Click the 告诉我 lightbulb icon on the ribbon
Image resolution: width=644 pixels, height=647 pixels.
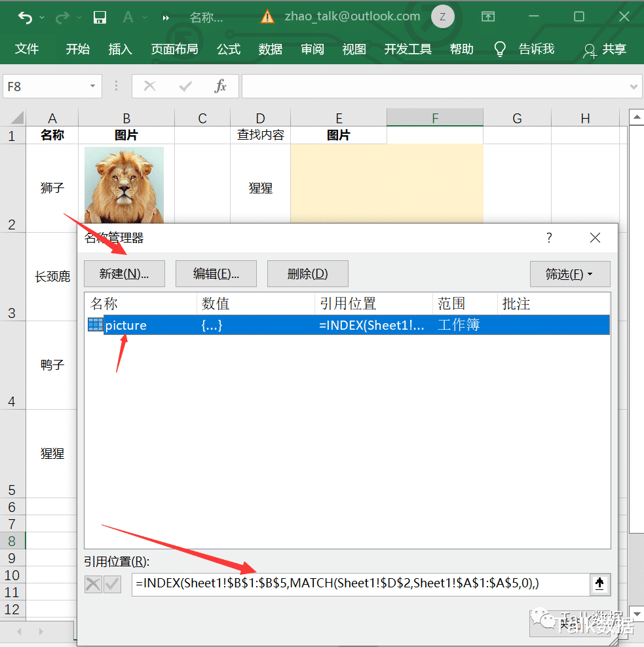500,49
